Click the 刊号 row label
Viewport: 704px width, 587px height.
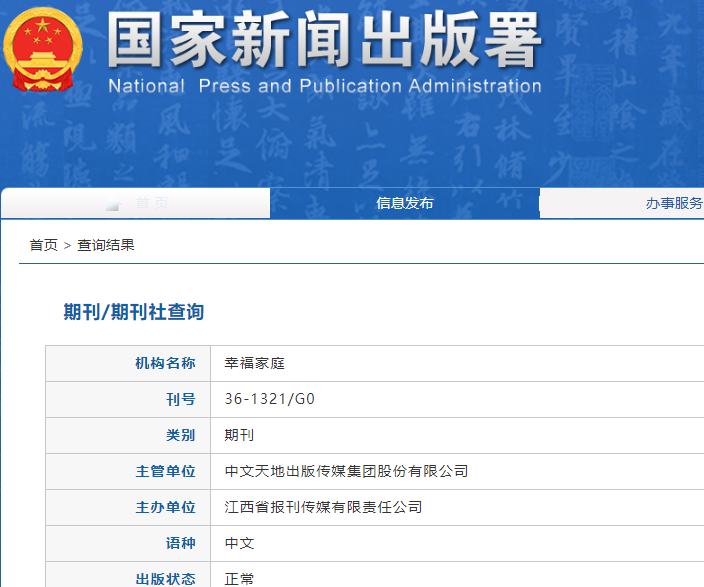point(180,400)
